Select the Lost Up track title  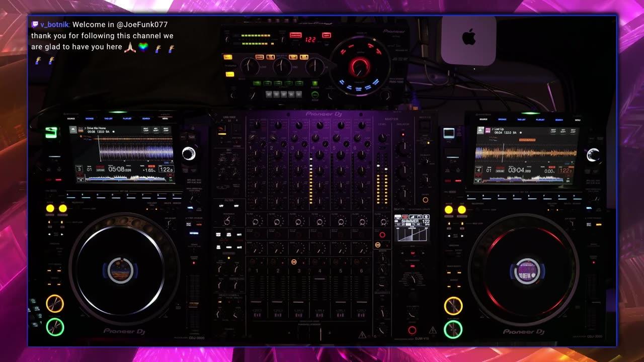(x=499, y=129)
